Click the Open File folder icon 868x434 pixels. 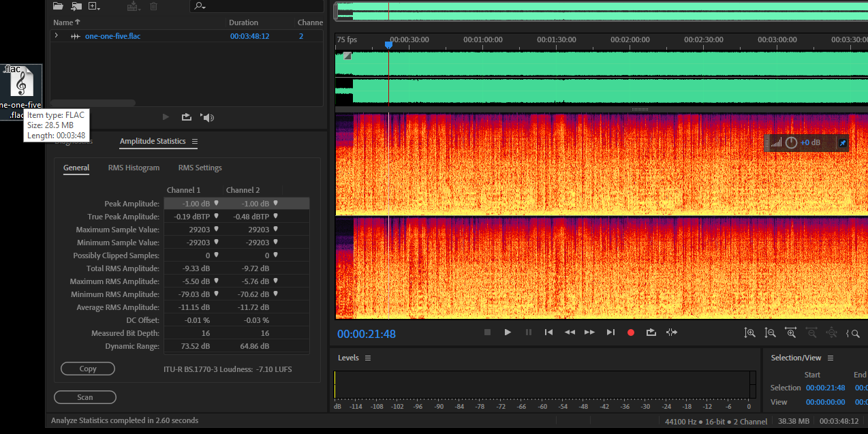coord(58,6)
